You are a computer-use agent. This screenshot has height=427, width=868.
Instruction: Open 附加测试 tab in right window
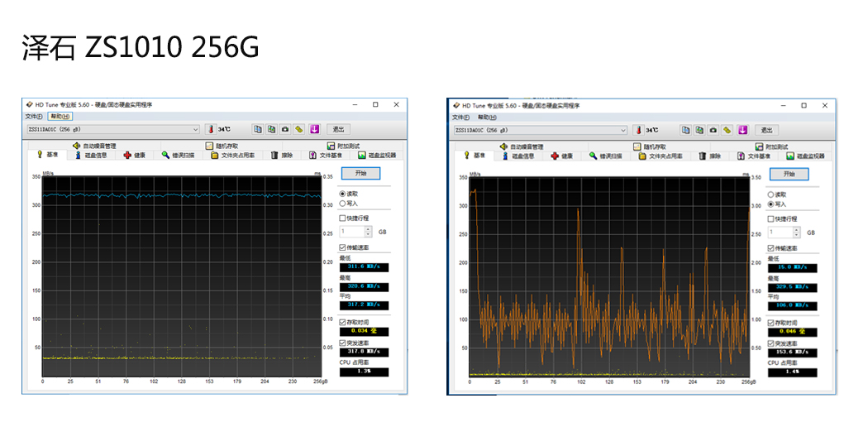771,146
